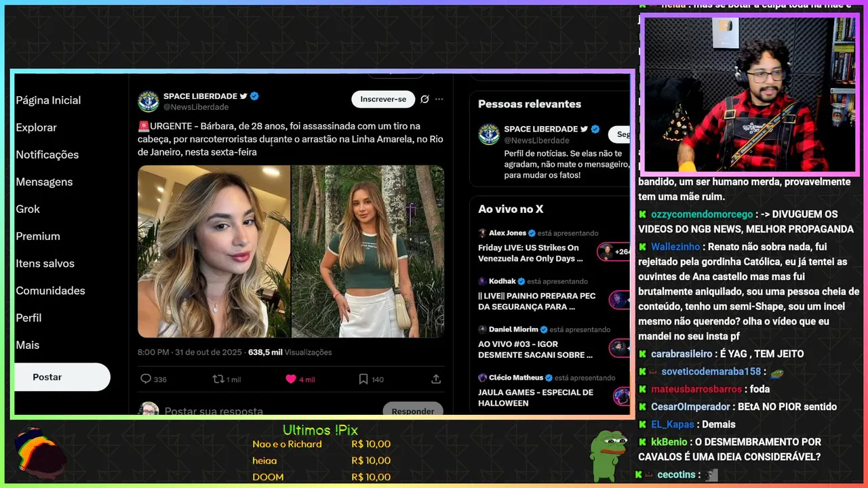This screenshot has height=488, width=868.
Task: Click the Pepe frog overlay image
Action: (608, 454)
